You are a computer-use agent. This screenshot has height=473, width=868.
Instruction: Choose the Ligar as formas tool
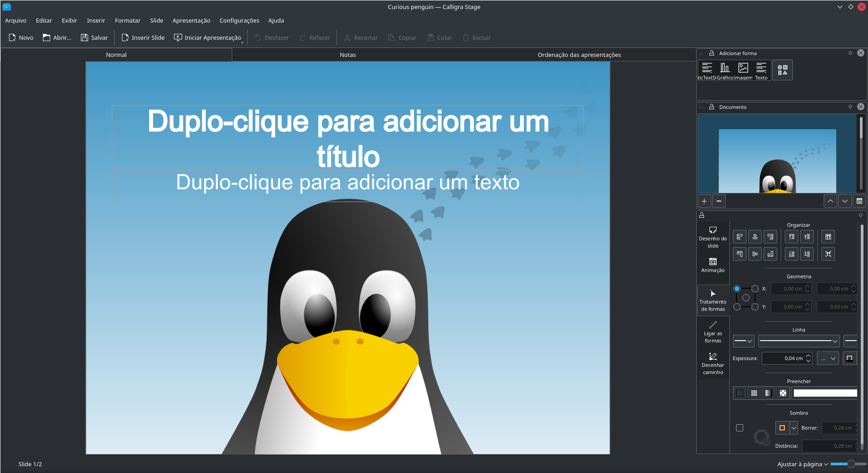pyautogui.click(x=713, y=332)
